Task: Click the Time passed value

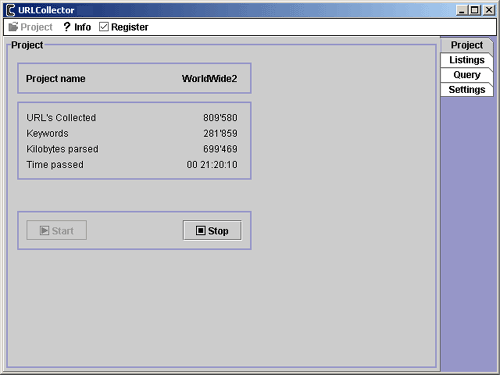Action: [x=212, y=165]
